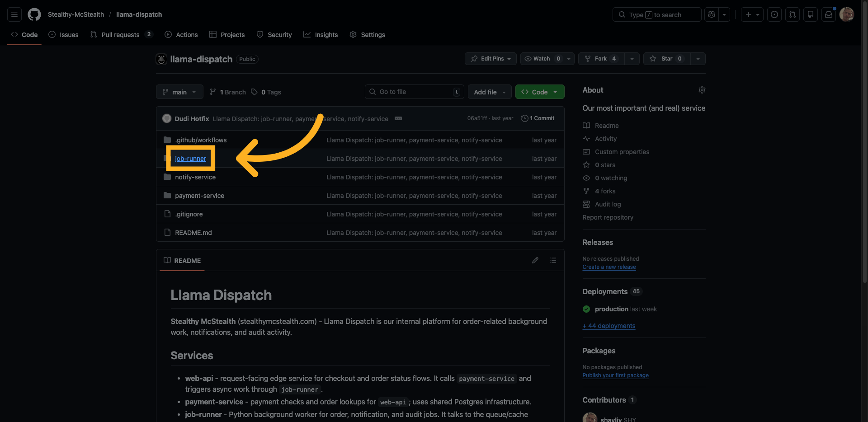Select the README tab above file content
868x422 pixels.
[182, 261]
